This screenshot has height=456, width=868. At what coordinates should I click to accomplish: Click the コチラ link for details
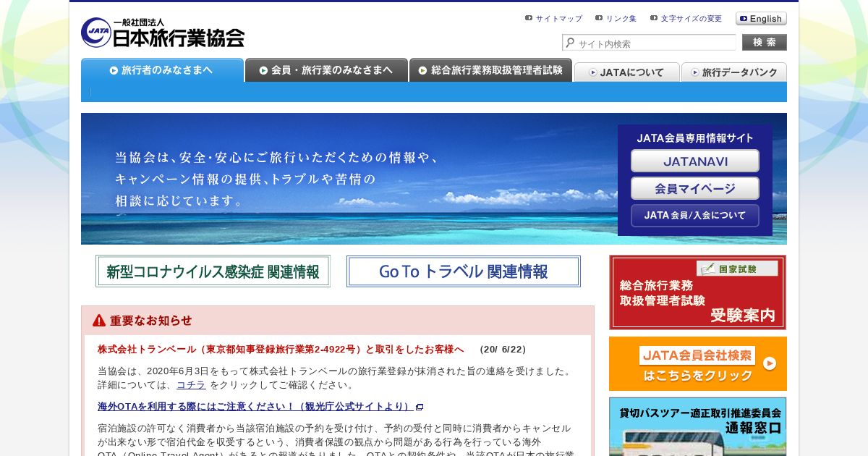[x=191, y=385]
